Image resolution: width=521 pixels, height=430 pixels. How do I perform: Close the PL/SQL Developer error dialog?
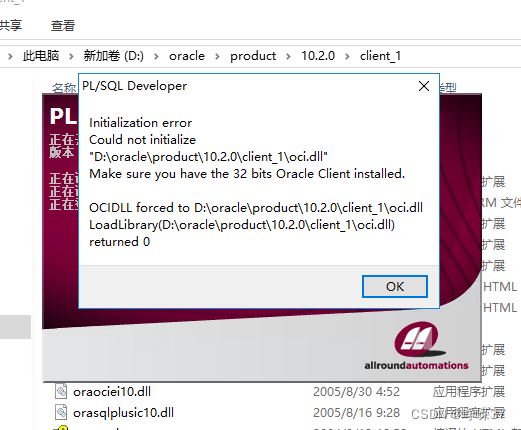coord(424,86)
